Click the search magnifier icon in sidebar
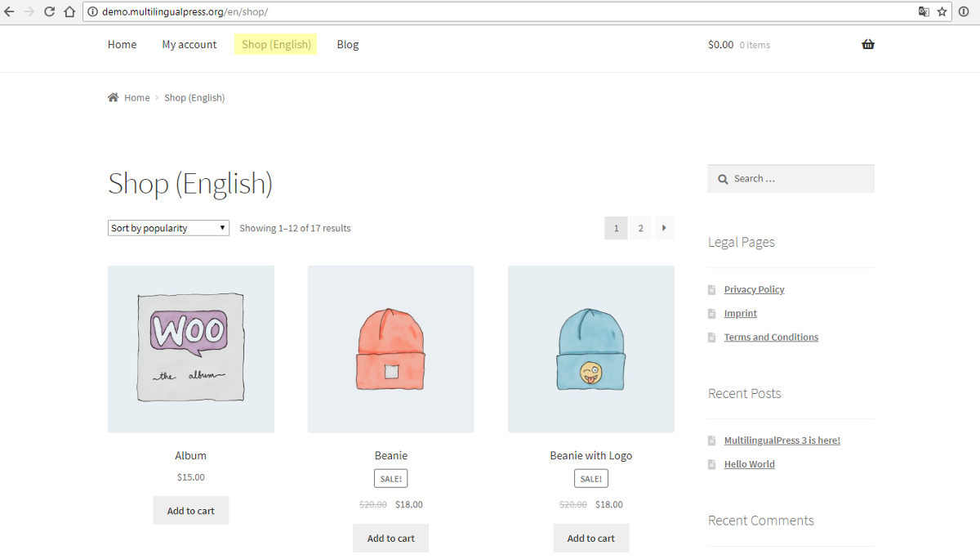Image resolution: width=980 pixels, height=559 pixels. point(723,178)
